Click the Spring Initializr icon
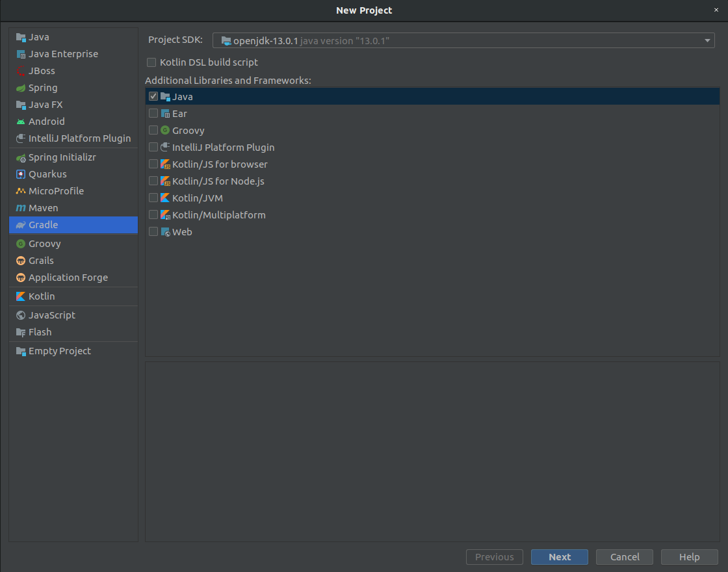Image resolution: width=728 pixels, height=572 pixels. [21, 157]
